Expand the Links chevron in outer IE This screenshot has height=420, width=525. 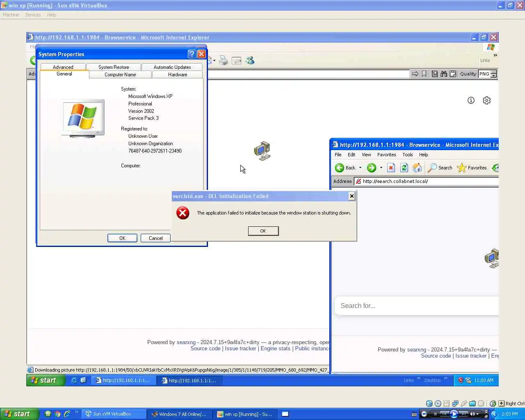point(495,55)
